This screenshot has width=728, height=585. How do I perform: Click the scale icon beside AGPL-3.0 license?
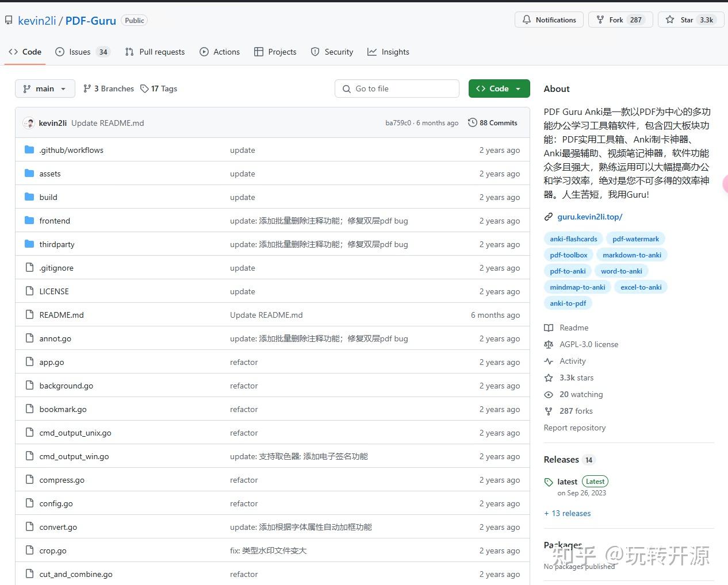(549, 344)
